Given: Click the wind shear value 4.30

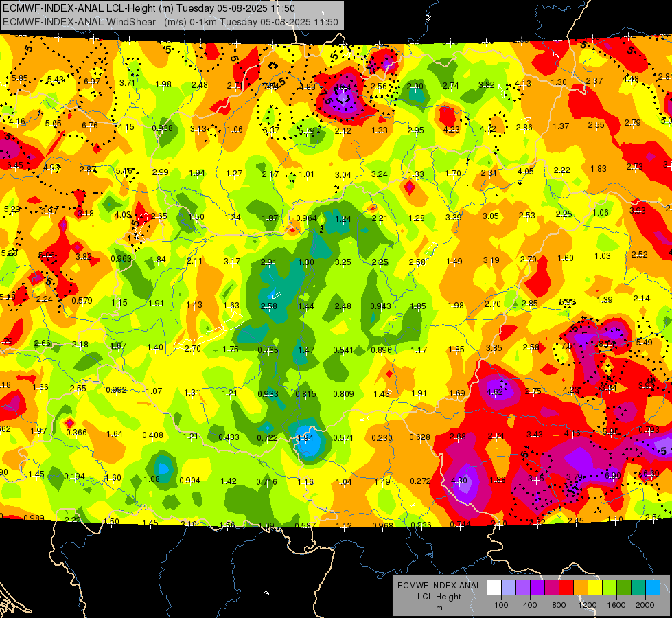Looking at the screenshot, I should [459, 481].
